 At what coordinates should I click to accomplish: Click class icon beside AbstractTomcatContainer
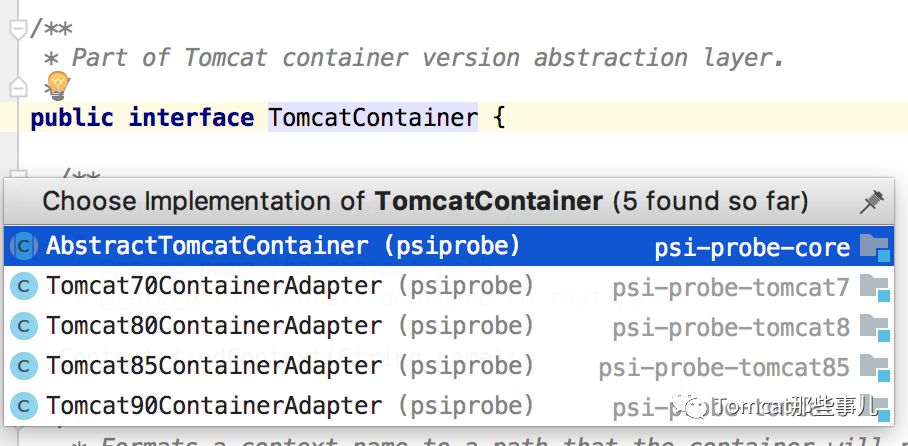coord(23,246)
